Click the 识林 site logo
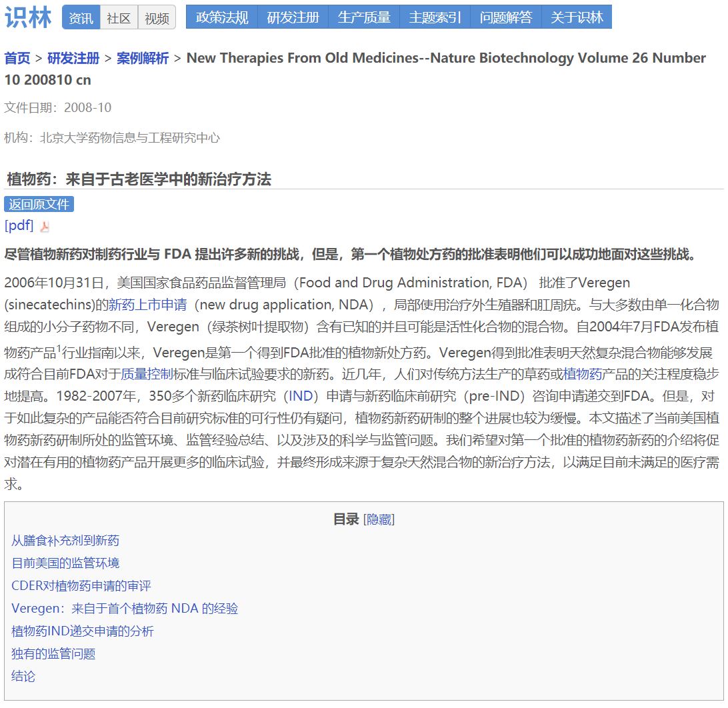 tap(28, 17)
